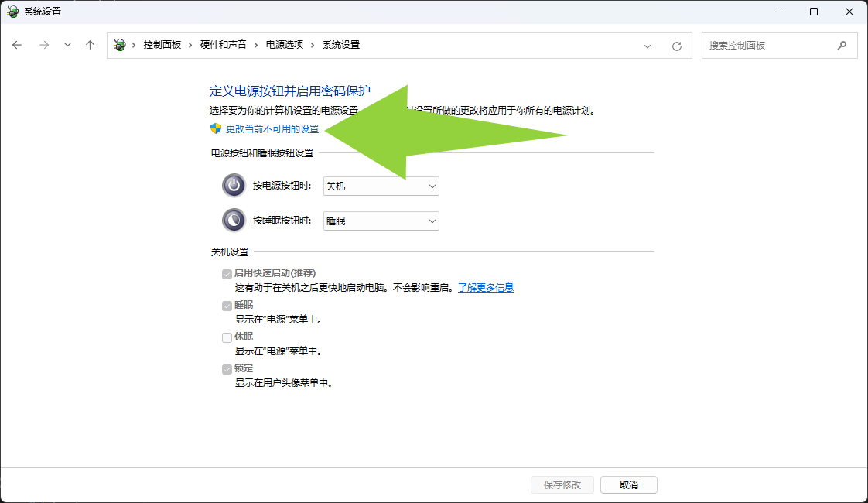This screenshot has width=868, height=503.
Task: Click the search magnifier icon
Action: point(842,46)
